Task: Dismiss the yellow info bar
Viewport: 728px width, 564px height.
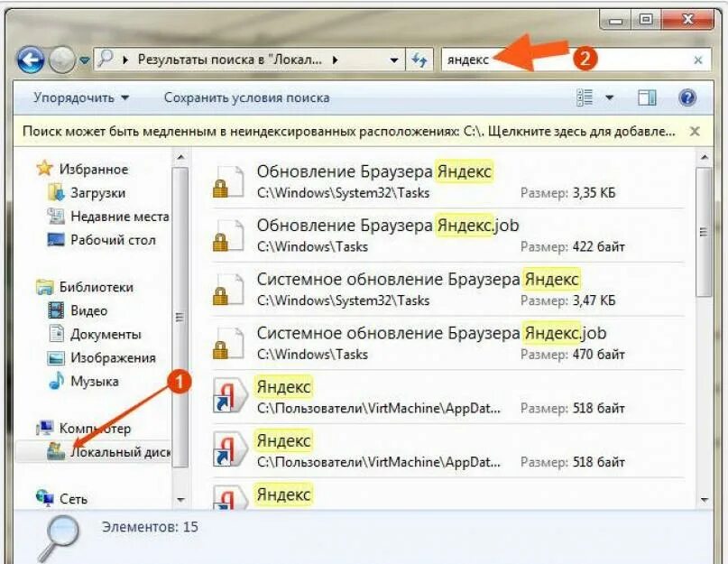Action: click(x=695, y=132)
